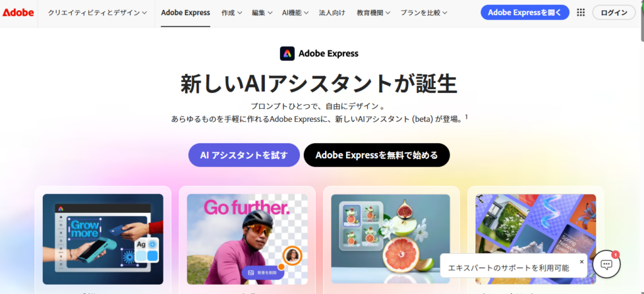The width and height of the screenshot is (644, 294).
Task: Open the 法人向け menu item
Action: tap(333, 13)
